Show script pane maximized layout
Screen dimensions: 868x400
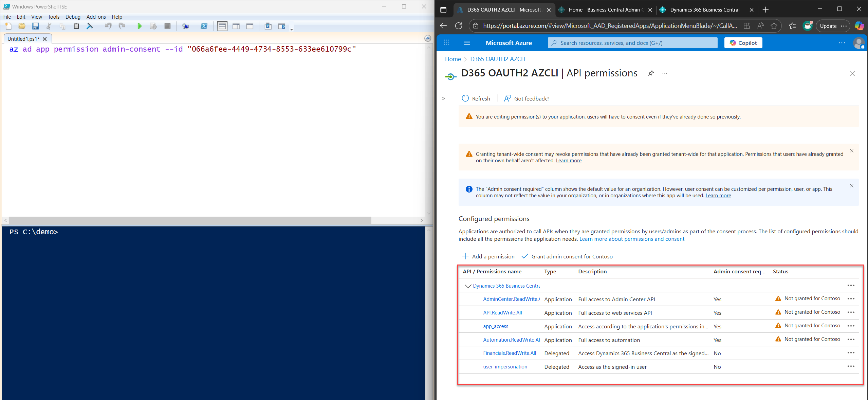point(250,26)
